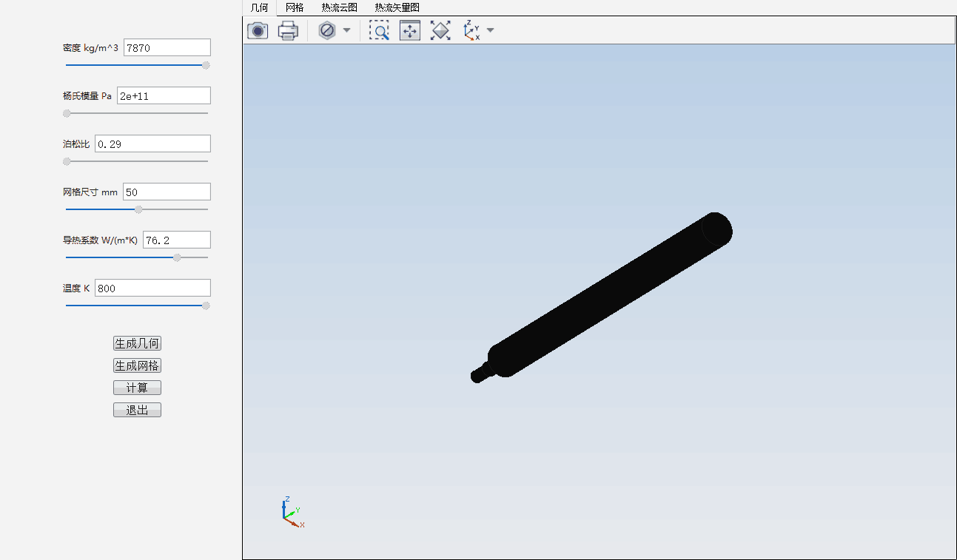Click the printer icon in toolbar
Viewport: 957px width, 560px height.
coord(288,30)
